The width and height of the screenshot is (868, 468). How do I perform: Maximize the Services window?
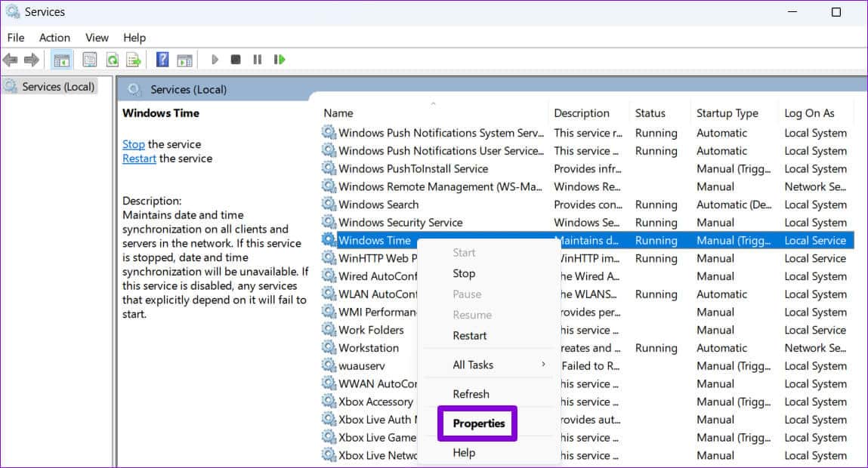coord(836,11)
